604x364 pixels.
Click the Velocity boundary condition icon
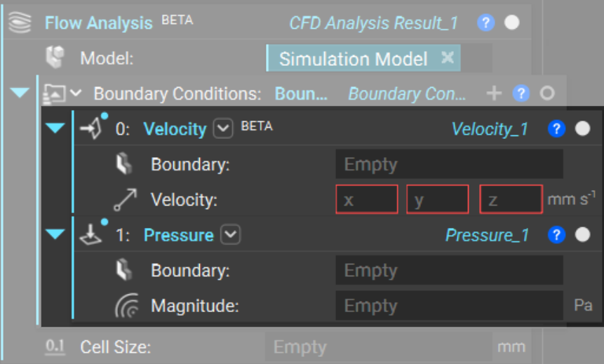(92, 129)
